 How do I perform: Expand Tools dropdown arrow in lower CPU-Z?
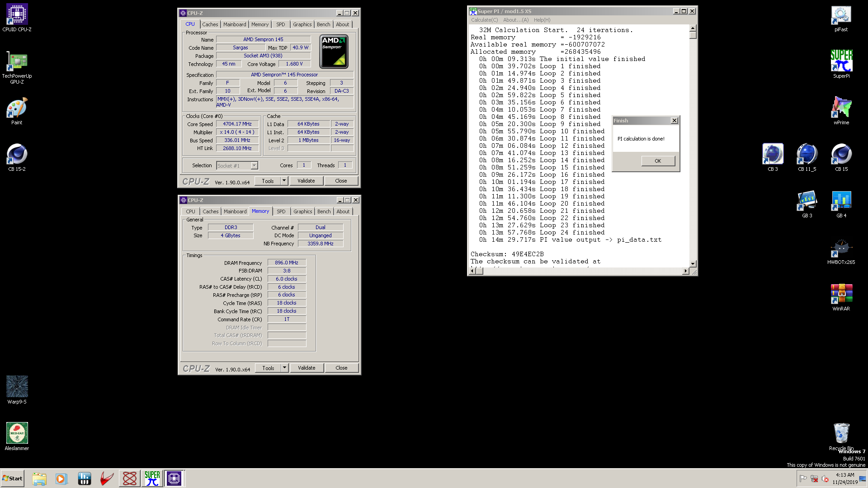coord(284,368)
